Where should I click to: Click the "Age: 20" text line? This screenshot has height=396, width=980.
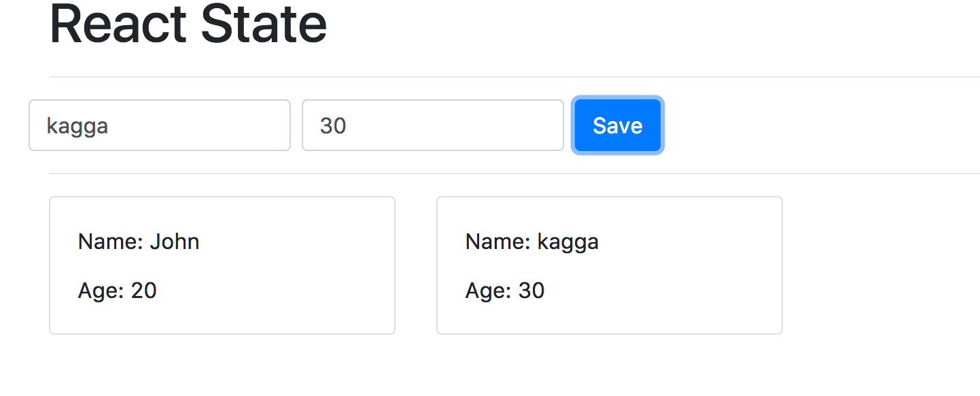[x=118, y=291]
